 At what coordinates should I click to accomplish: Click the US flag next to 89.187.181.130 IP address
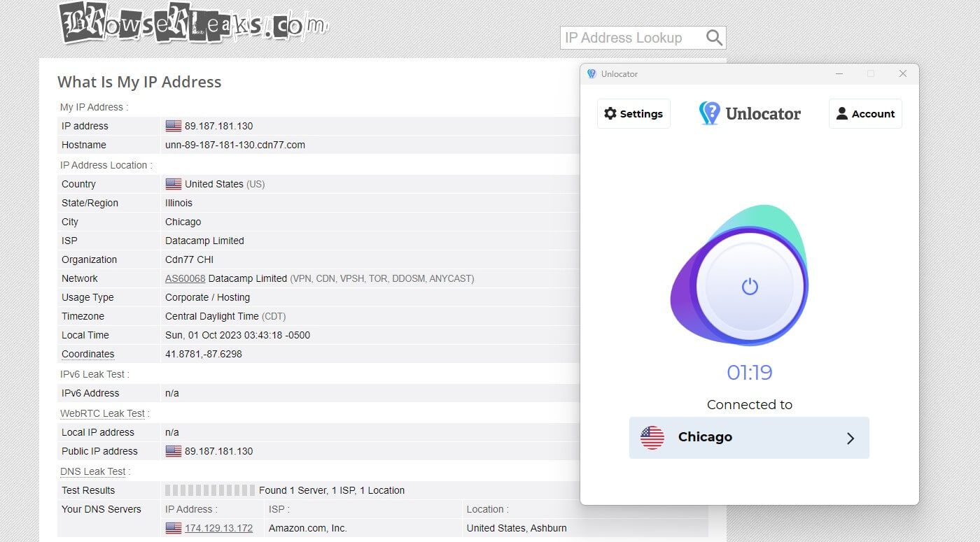(x=174, y=126)
